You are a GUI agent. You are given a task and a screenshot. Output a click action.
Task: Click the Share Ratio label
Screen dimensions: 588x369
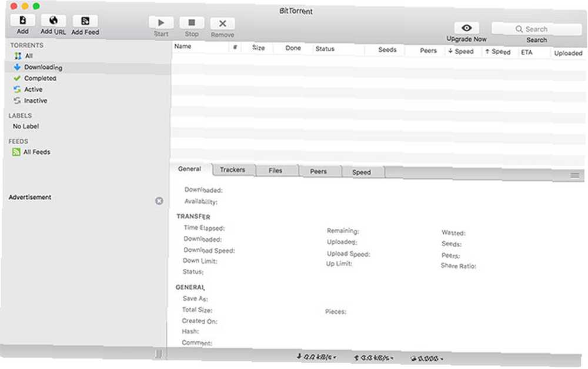pyautogui.click(x=459, y=266)
